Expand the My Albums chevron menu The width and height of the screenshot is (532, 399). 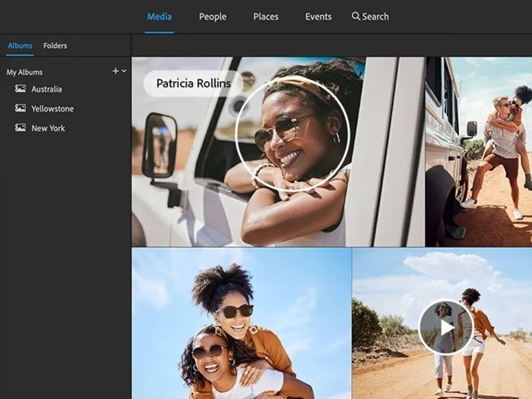pos(124,72)
